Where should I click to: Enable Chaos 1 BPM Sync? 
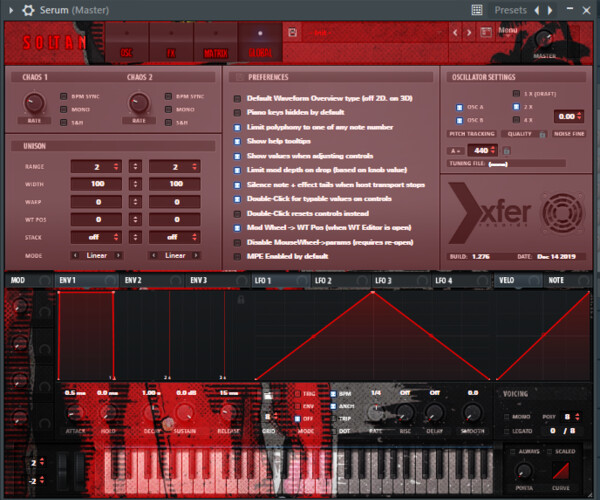[x=64, y=96]
